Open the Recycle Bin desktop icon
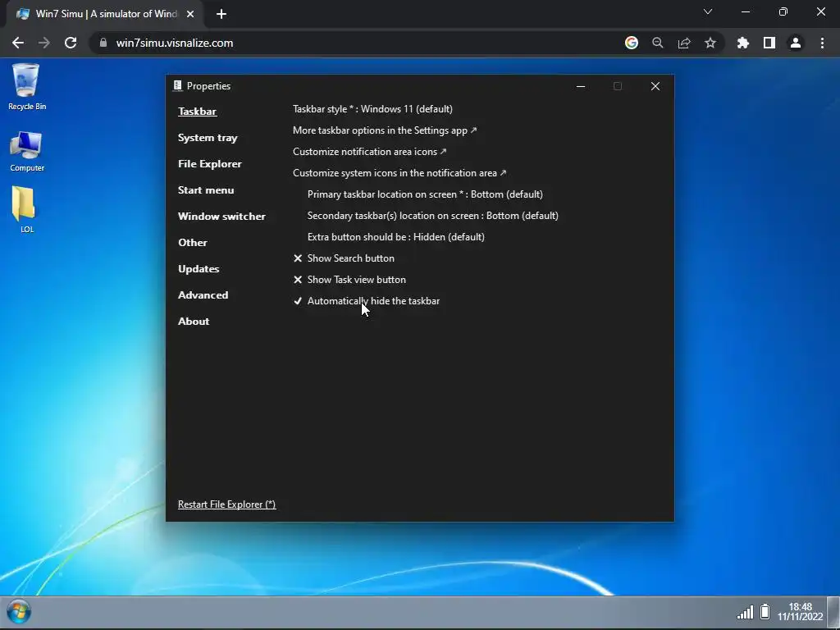This screenshot has width=840, height=630. pos(26,87)
